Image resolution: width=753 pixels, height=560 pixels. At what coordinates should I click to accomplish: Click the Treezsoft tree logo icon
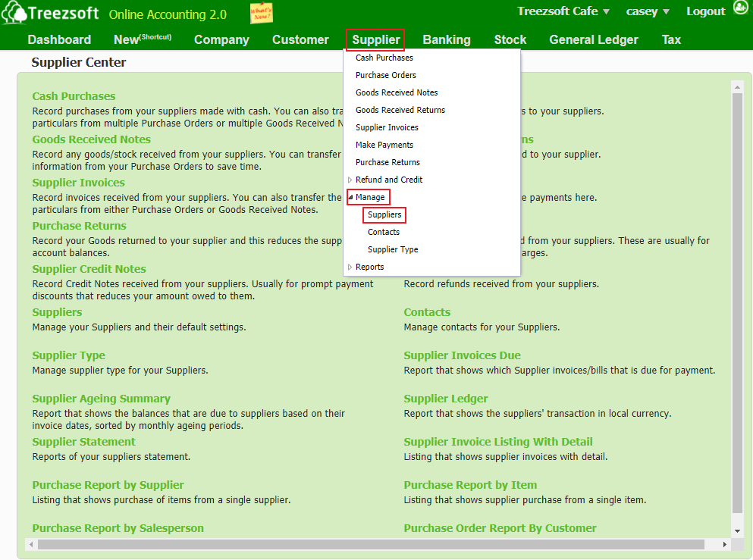click(x=14, y=14)
